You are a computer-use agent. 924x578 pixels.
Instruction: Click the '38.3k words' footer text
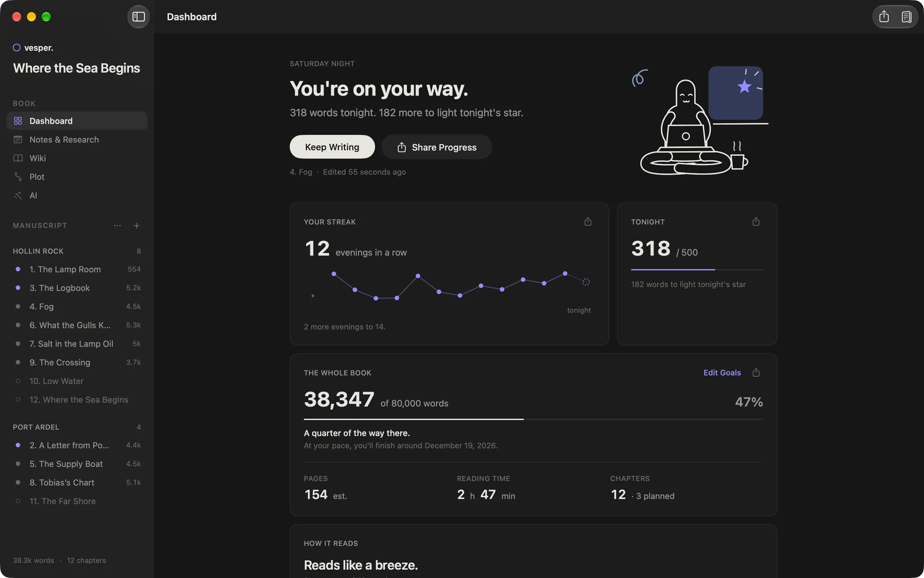[33, 560]
